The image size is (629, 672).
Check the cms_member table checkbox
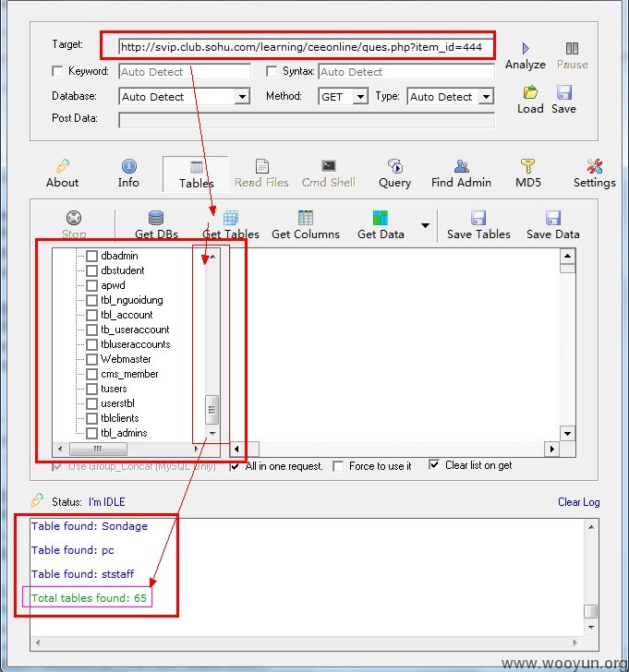[91, 374]
